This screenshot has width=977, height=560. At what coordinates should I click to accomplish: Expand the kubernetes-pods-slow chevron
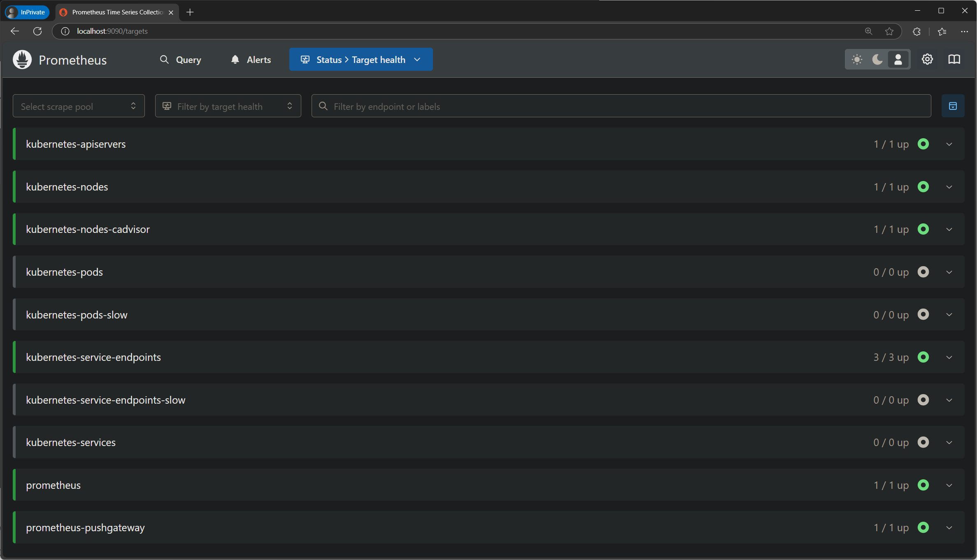(x=949, y=315)
